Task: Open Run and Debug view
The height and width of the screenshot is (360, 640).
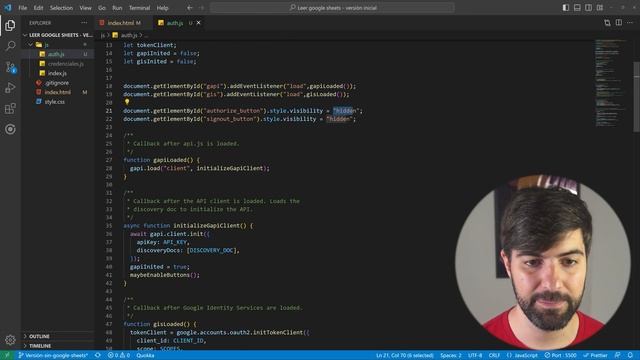Action: [x=10, y=88]
